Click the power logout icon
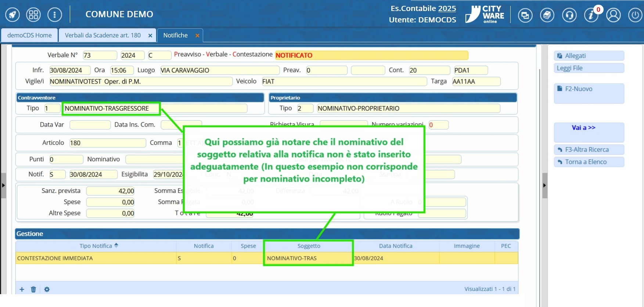 (x=635, y=15)
